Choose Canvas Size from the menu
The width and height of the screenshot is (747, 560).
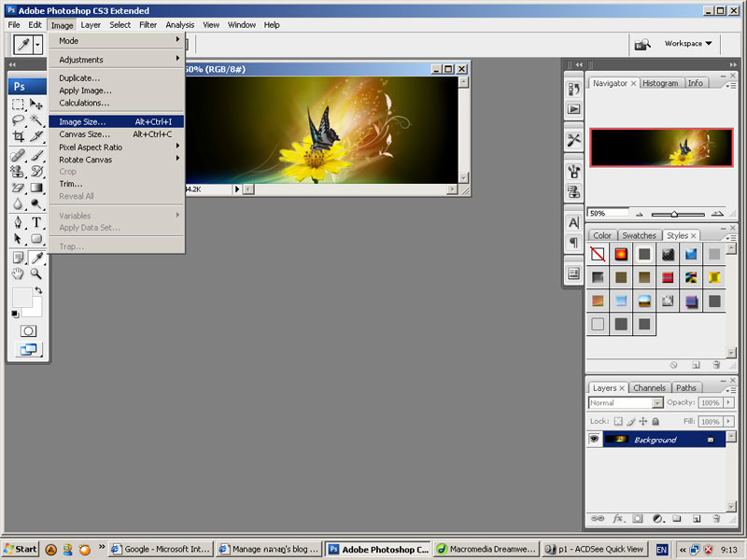(x=116, y=134)
